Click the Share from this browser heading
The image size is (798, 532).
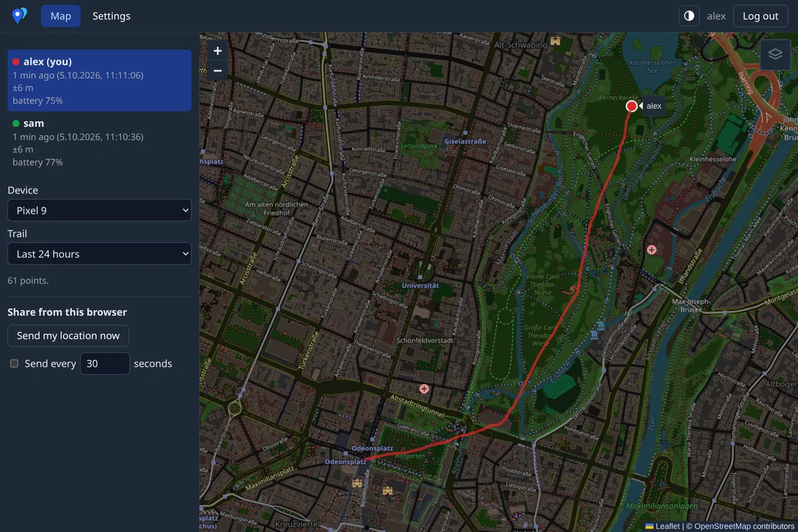[x=67, y=312]
